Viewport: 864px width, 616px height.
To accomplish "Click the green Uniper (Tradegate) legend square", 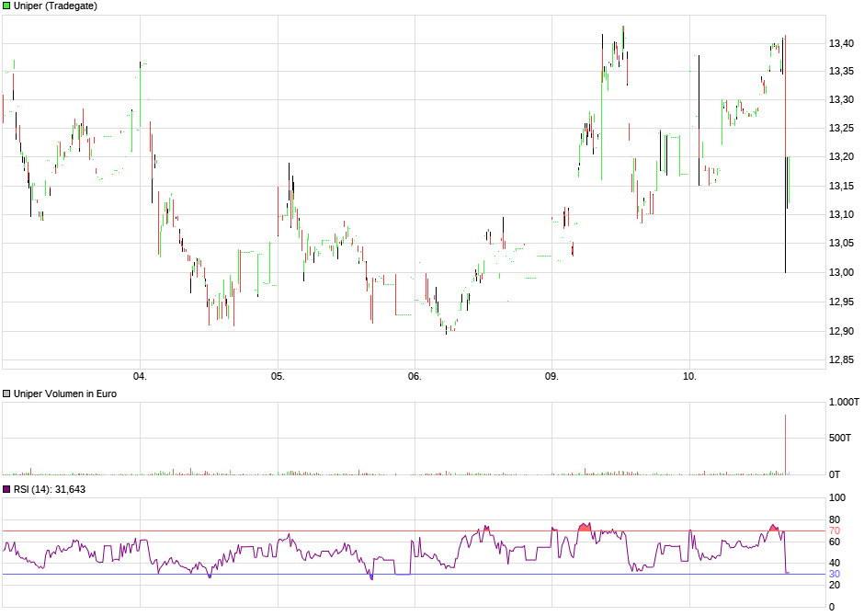I will pyautogui.click(x=6, y=6).
